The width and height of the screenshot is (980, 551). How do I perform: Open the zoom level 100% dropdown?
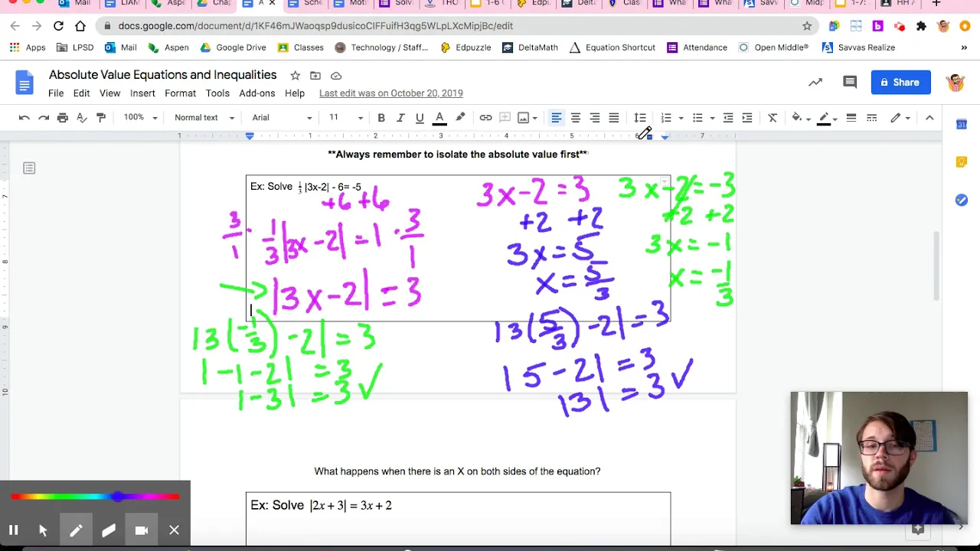click(140, 118)
